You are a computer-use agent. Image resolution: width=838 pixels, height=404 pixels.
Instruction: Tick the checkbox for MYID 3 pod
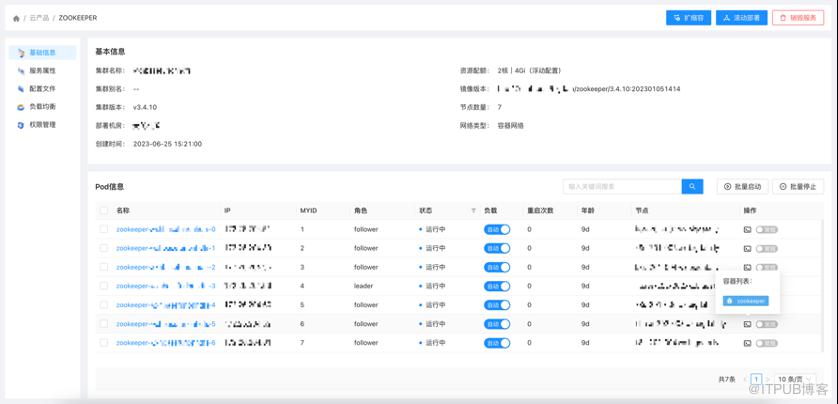point(104,267)
